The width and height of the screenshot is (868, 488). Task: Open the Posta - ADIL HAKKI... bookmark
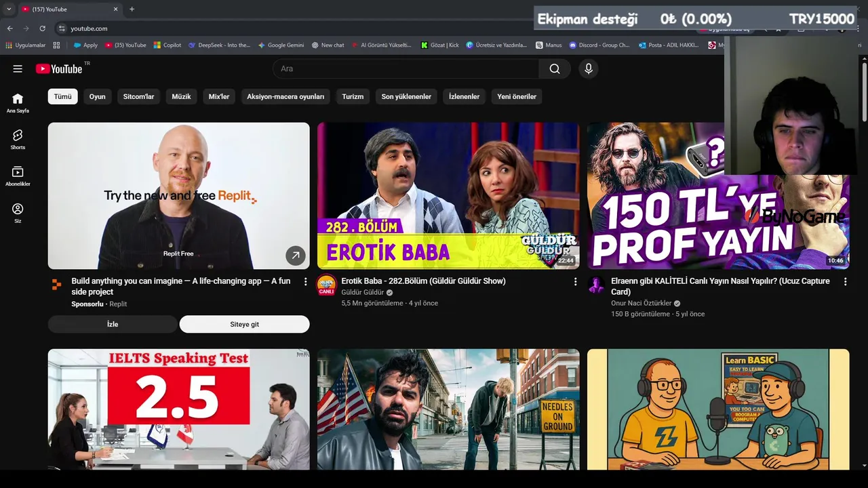[x=669, y=45]
